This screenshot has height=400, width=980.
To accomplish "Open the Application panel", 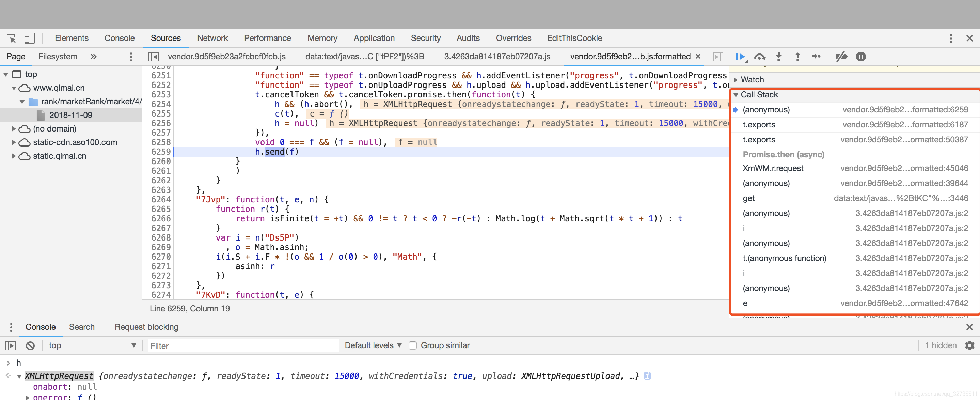I will [374, 38].
